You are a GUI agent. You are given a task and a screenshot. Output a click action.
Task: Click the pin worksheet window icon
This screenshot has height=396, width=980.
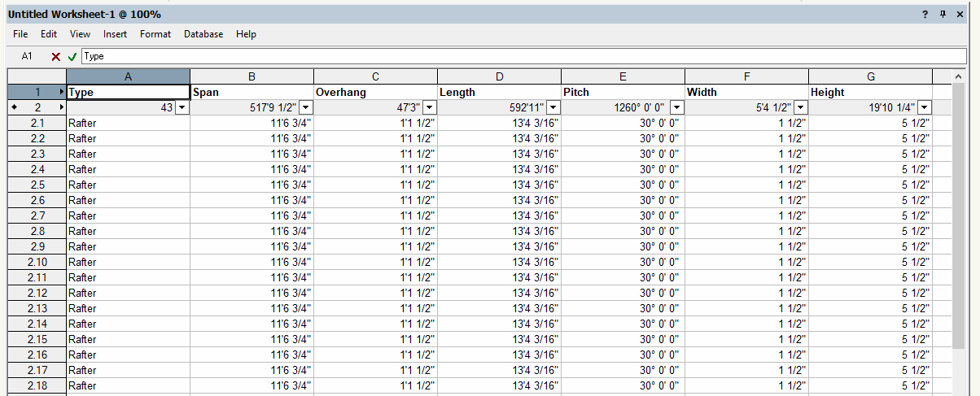point(943,15)
